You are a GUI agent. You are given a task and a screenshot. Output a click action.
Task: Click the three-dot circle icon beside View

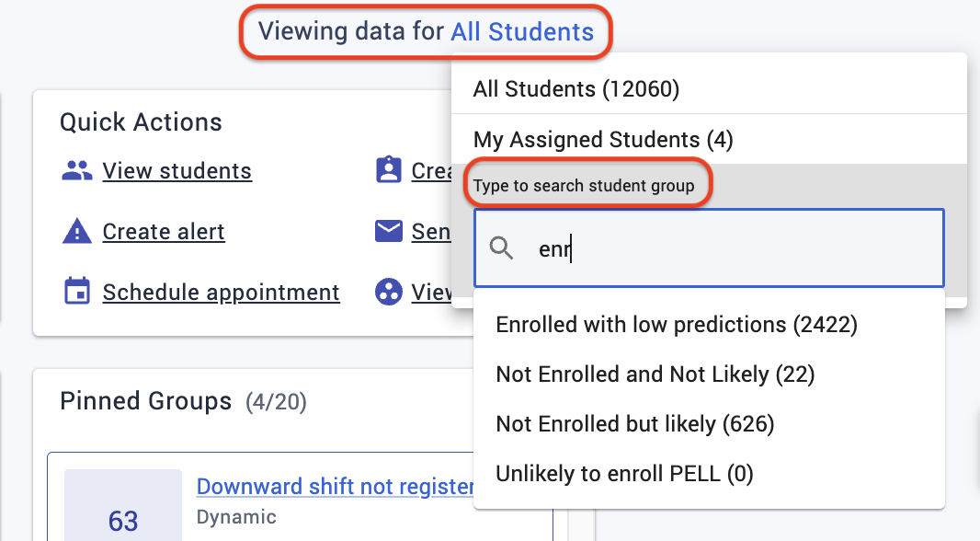pyautogui.click(x=388, y=292)
